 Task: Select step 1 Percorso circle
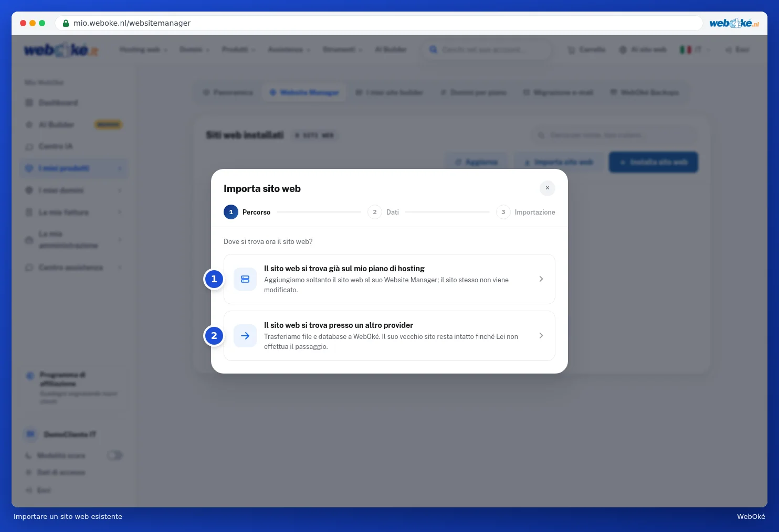point(231,212)
